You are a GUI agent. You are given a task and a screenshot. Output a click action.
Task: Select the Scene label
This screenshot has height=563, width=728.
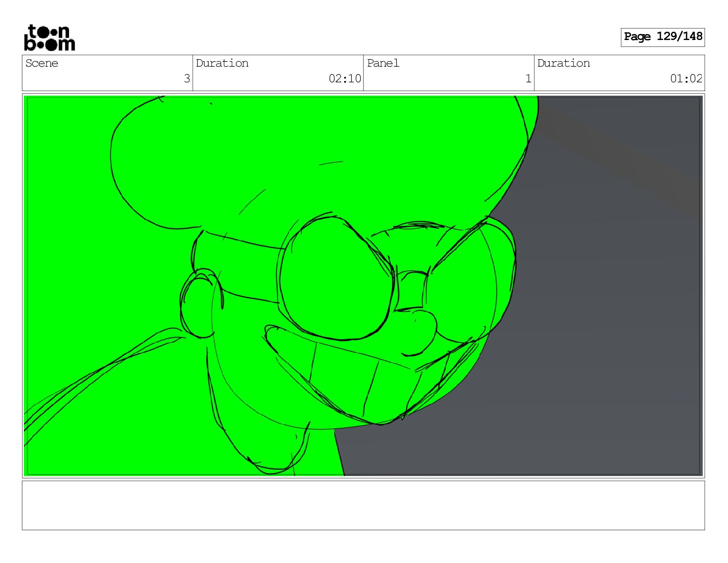tap(42, 63)
